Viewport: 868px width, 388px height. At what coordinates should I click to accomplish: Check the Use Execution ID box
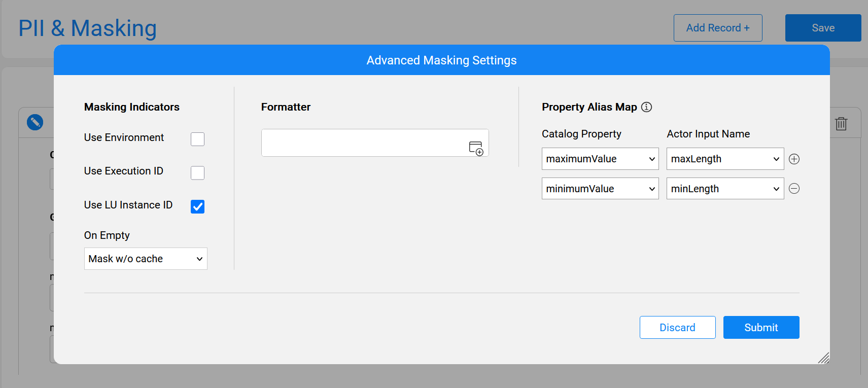(x=197, y=173)
